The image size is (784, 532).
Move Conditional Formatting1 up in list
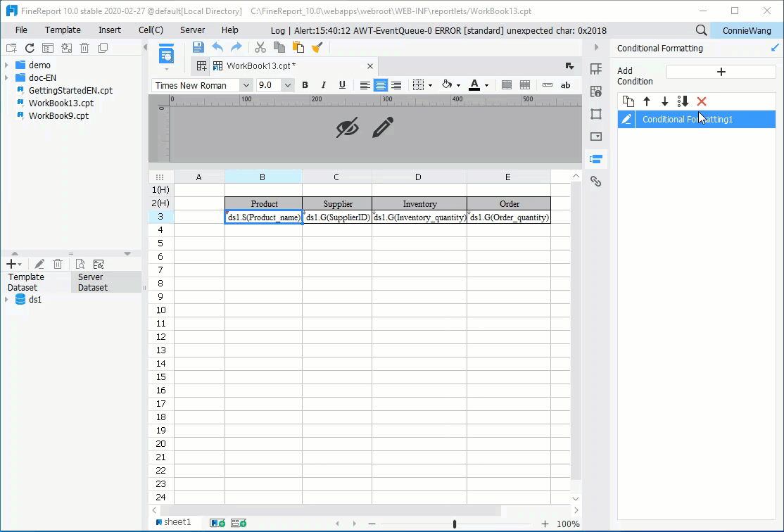coord(647,101)
